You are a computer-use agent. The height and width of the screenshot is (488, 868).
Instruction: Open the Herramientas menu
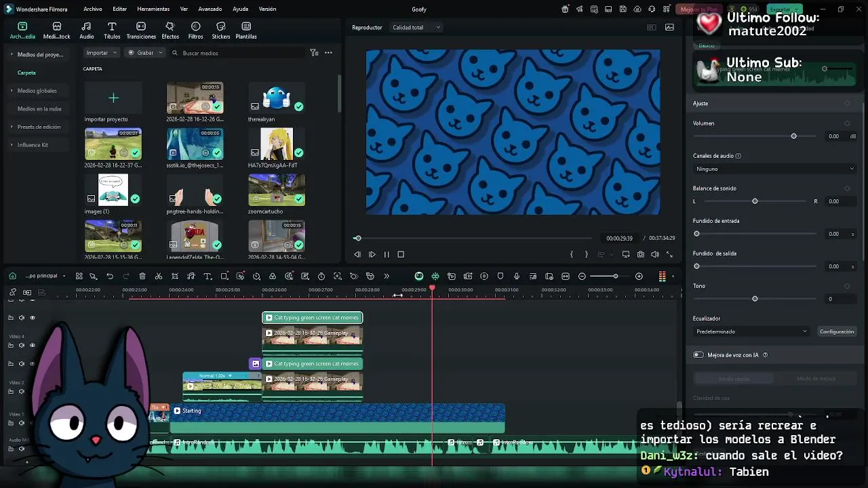pos(153,9)
